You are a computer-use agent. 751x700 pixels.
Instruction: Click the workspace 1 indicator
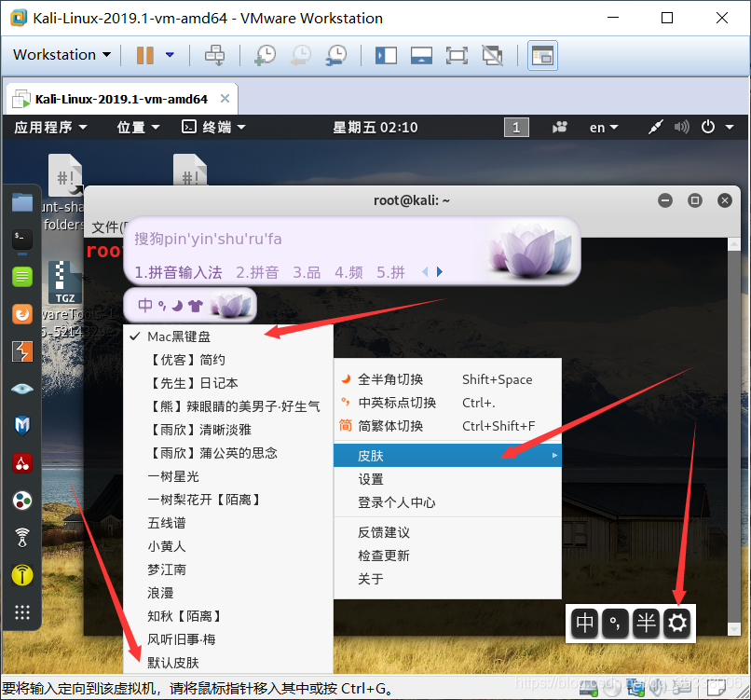516,128
